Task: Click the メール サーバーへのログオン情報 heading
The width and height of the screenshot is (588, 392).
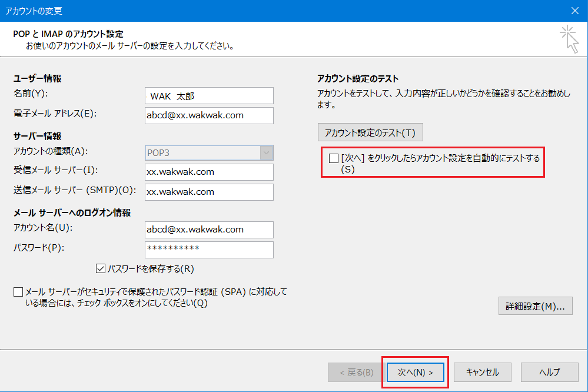Action: [72, 212]
